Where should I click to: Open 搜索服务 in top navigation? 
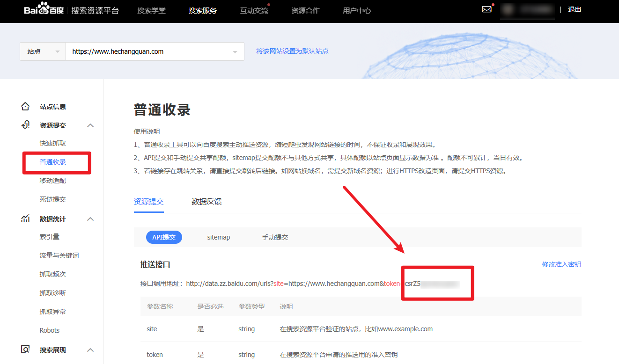(203, 10)
